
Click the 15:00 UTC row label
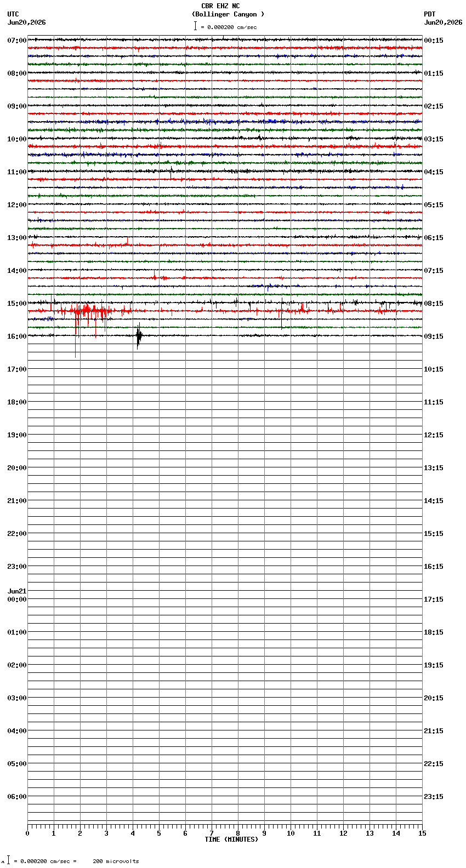[x=17, y=304]
